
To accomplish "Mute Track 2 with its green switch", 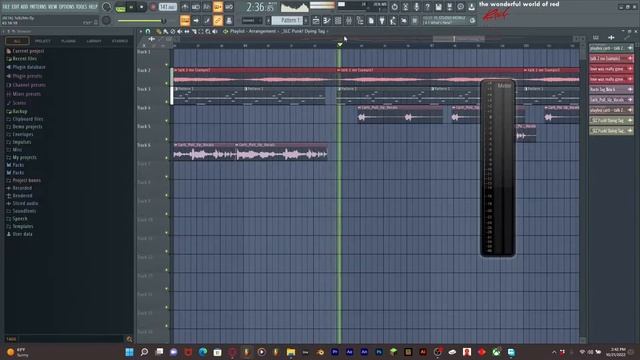I will 167,83.
